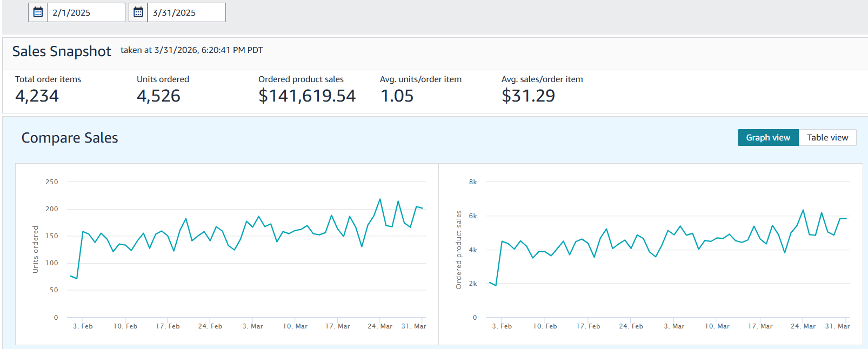868x349 pixels.
Task: Switch to Table view
Action: point(827,138)
